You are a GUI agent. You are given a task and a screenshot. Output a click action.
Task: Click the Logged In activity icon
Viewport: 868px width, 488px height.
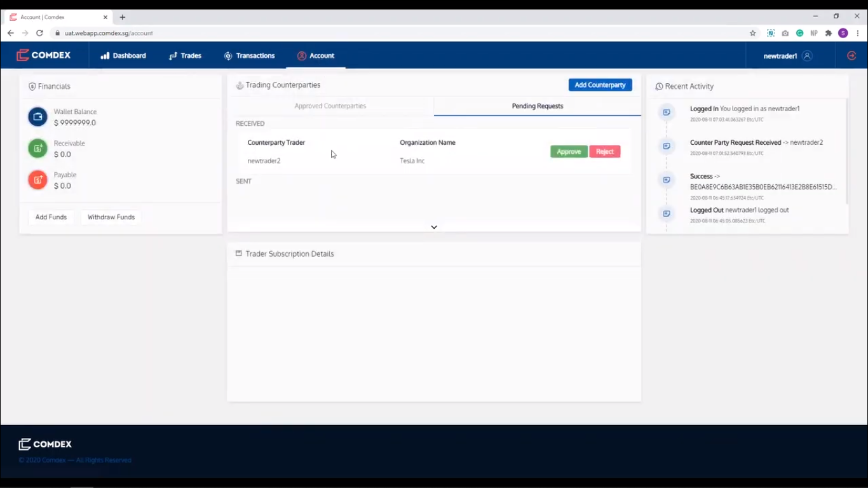667,112
